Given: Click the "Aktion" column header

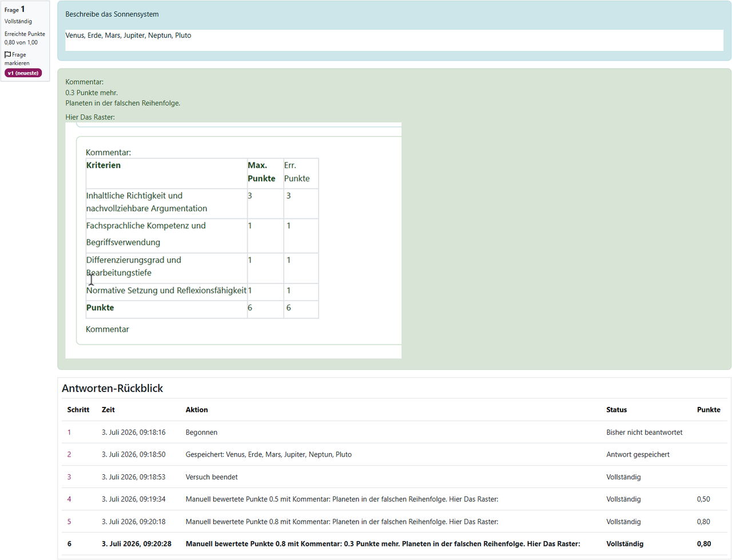Looking at the screenshot, I should 197,410.
